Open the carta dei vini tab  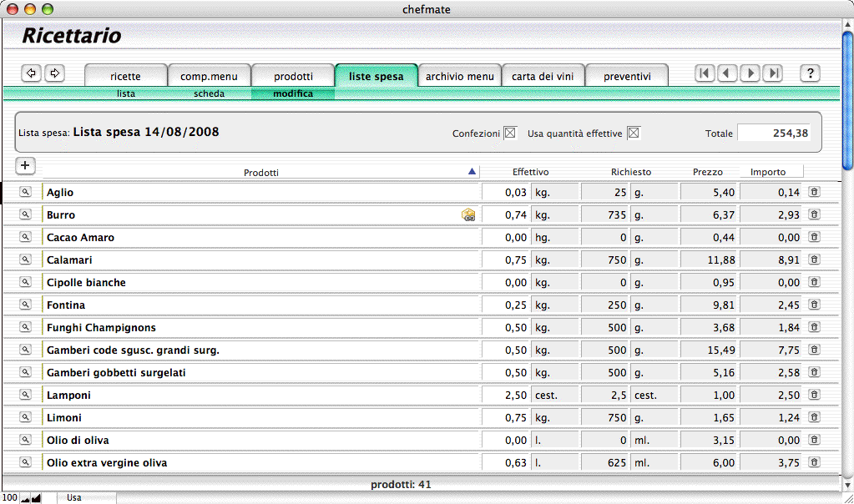click(543, 76)
